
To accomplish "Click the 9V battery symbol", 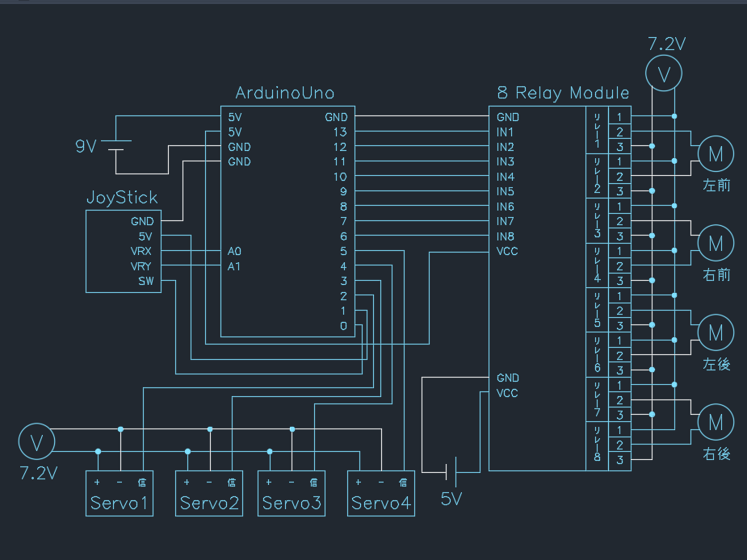I will click(120, 146).
